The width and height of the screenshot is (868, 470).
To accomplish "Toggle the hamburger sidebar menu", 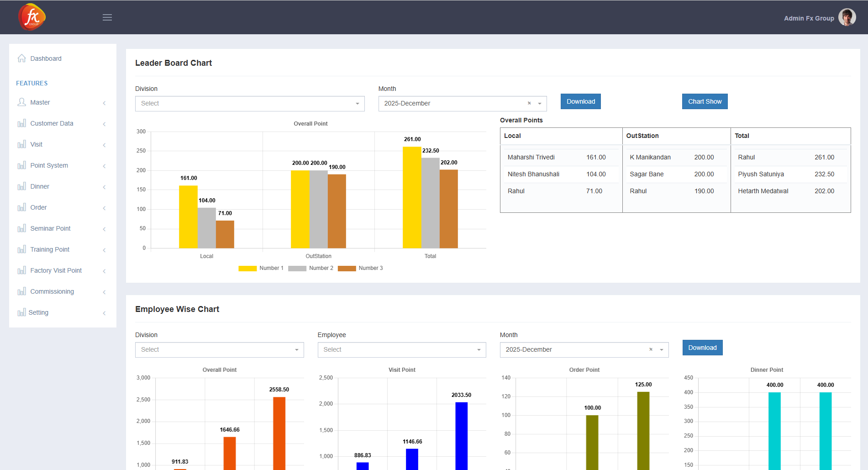I will point(107,17).
